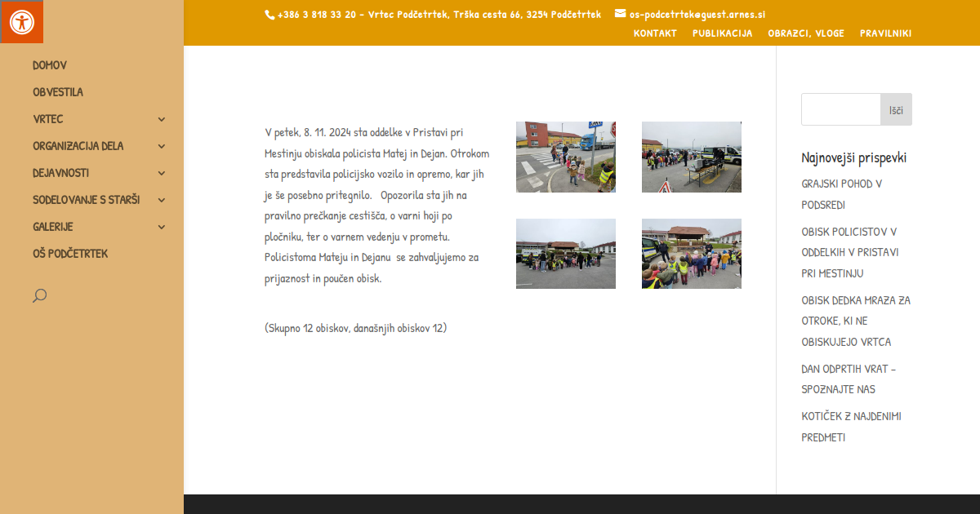This screenshot has height=514, width=980.
Task: Click the email envelope icon
Action: [620, 13]
